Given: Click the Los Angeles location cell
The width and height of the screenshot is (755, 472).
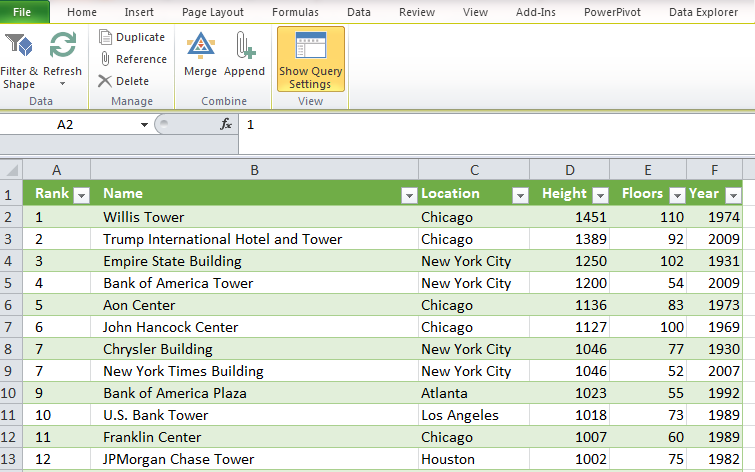Looking at the screenshot, I should 474,415.
